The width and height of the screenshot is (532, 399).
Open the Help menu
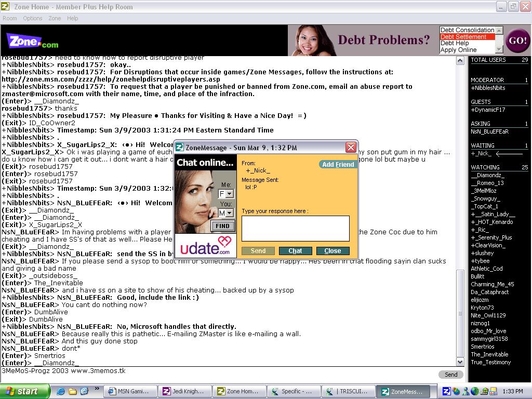[x=73, y=18]
